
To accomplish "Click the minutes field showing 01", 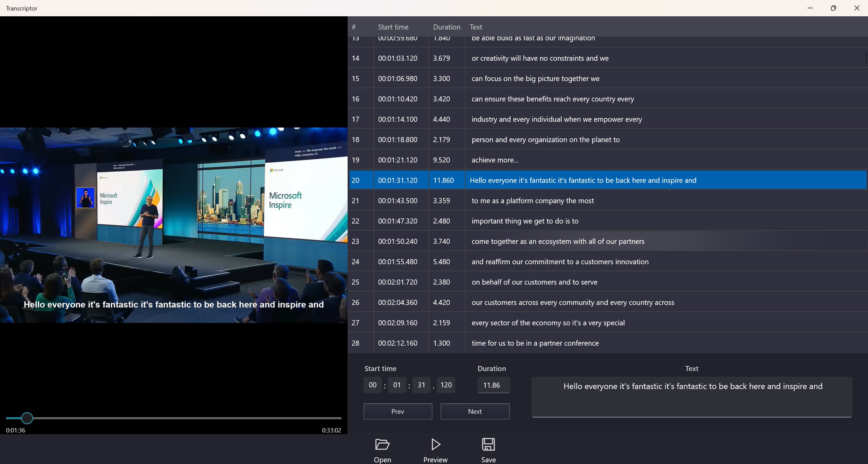I will 397,385.
